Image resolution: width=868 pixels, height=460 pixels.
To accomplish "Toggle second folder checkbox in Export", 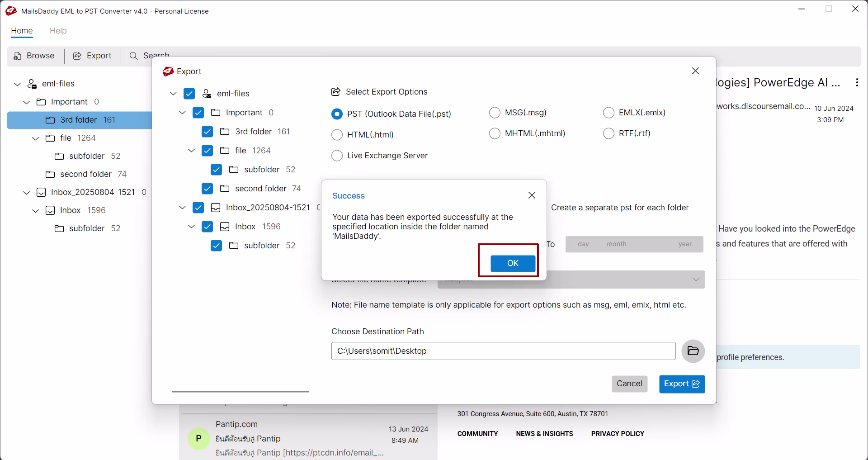I will [207, 189].
